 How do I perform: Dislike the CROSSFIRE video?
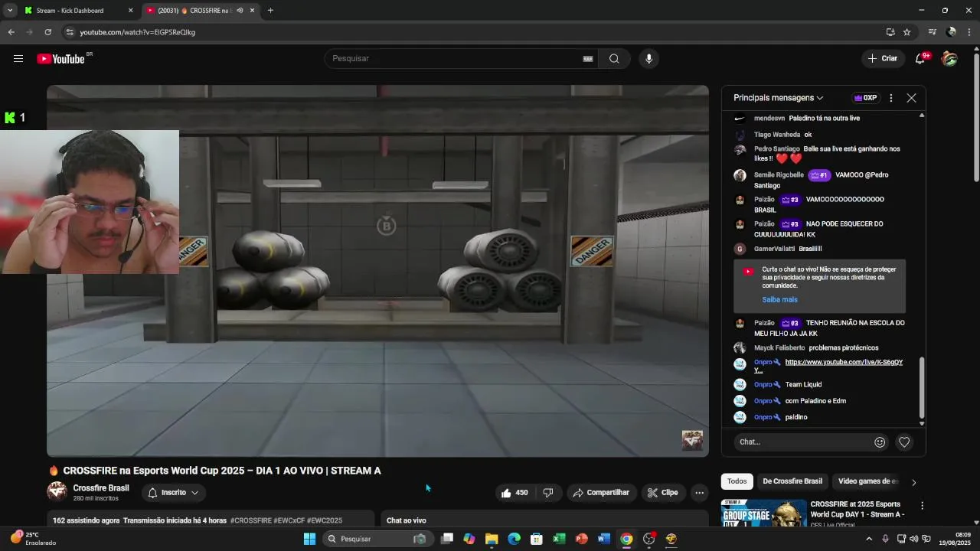coord(548,493)
